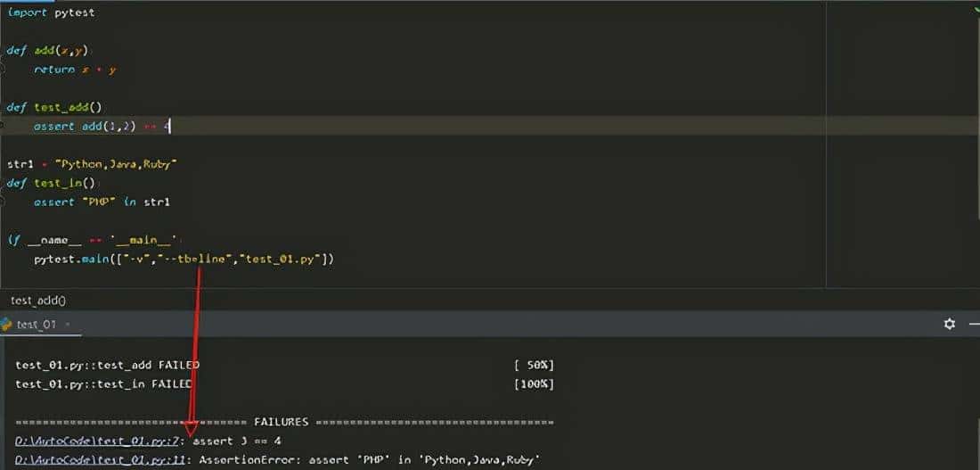Click the 'assert "PHP" in str1' line
Image resolution: width=980 pixels, height=470 pixels.
102,202
